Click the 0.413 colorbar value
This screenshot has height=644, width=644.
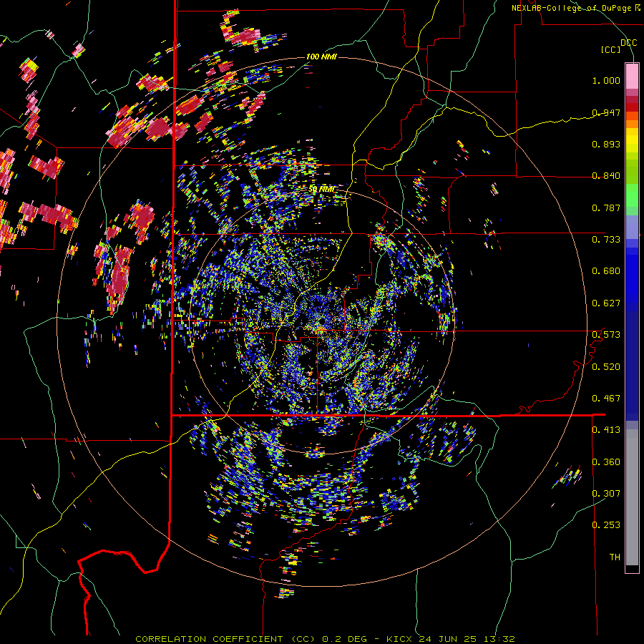click(x=606, y=430)
